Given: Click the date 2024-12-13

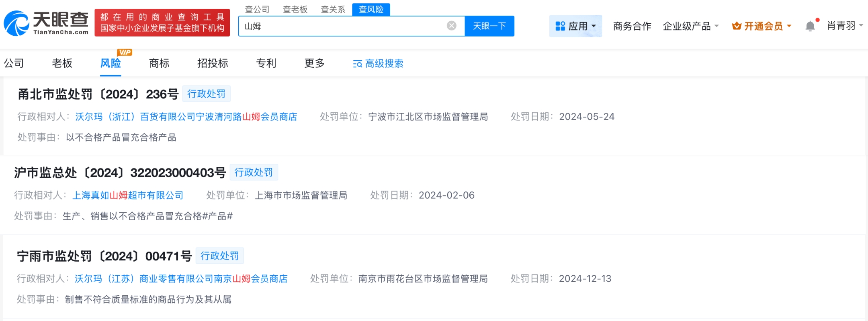Looking at the screenshot, I should click(585, 279).
